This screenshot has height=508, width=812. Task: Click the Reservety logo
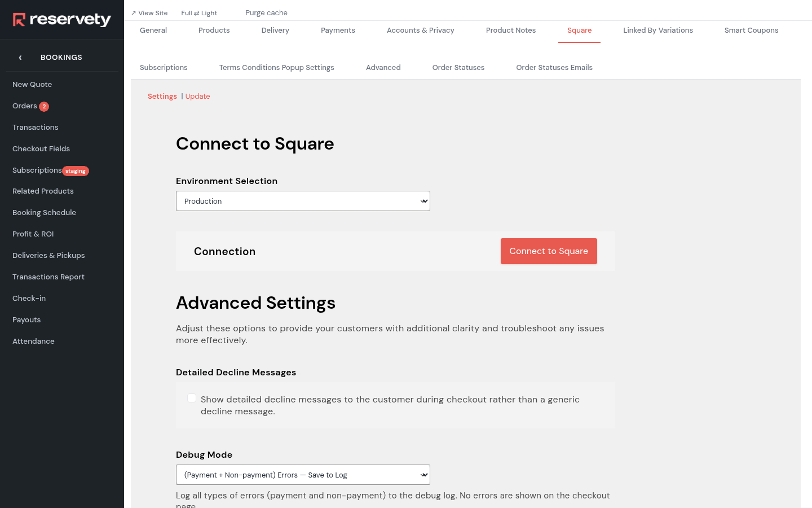point(62,20)
